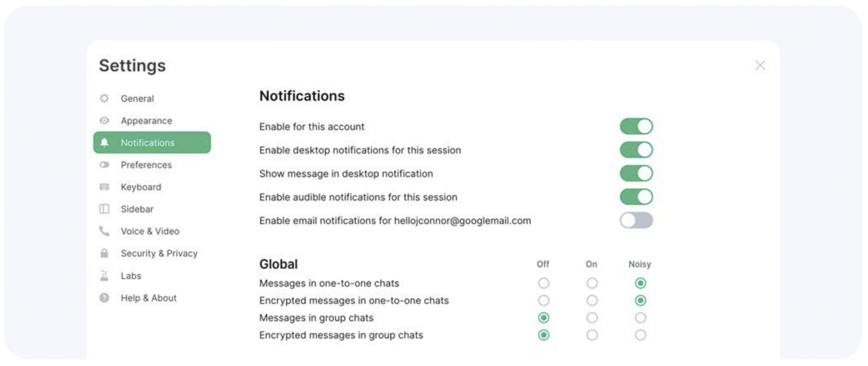Set encrypted group chats to On
This screenshot has width=868, height=366.
click(x=592, y=335)
